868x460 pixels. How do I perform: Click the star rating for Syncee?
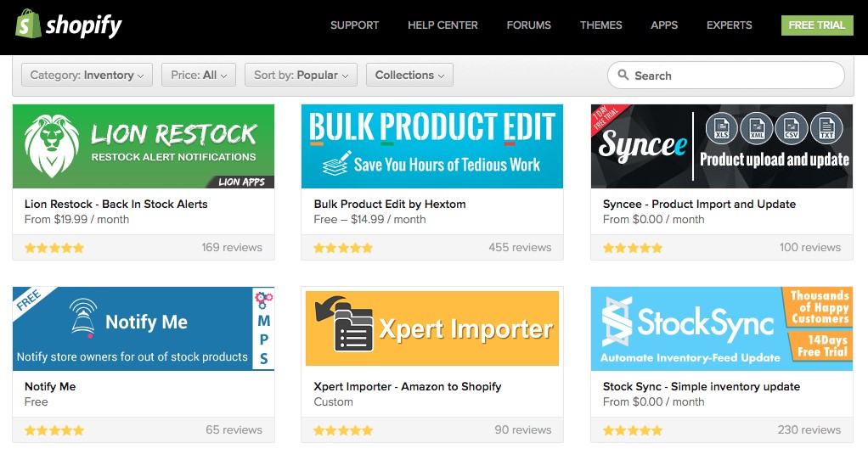click(633, 248)
